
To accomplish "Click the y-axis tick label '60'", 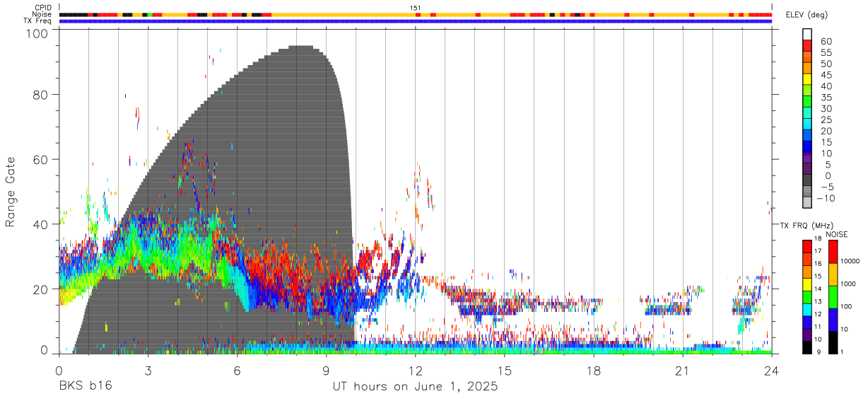I will (x=42, y=159).
